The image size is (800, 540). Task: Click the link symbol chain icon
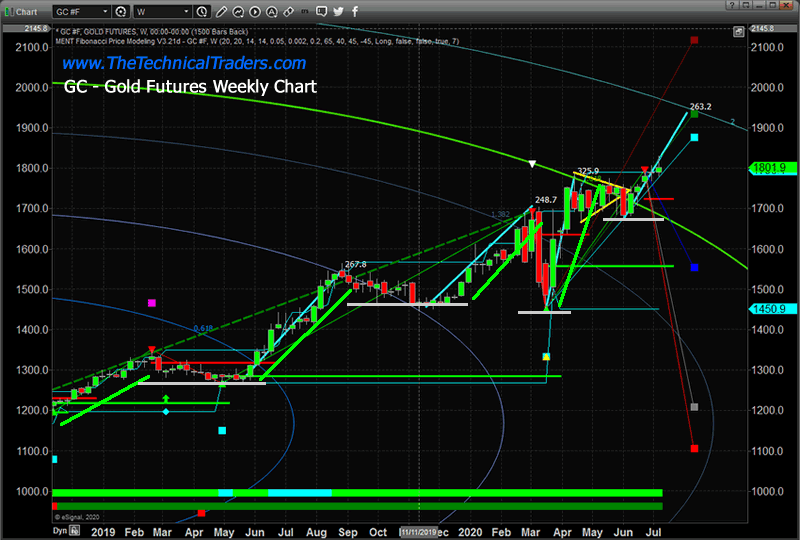pos(289,11)
